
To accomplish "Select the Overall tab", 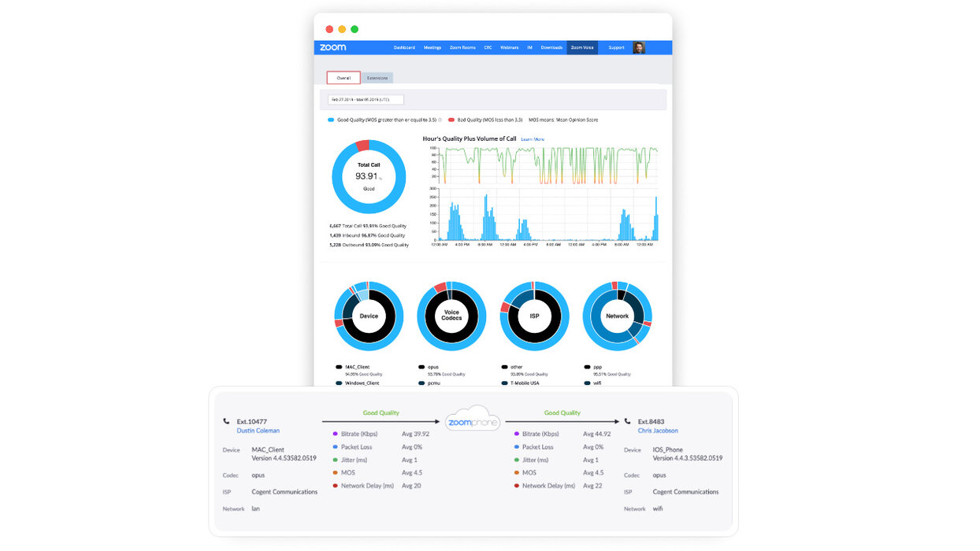I will point(343,78).
